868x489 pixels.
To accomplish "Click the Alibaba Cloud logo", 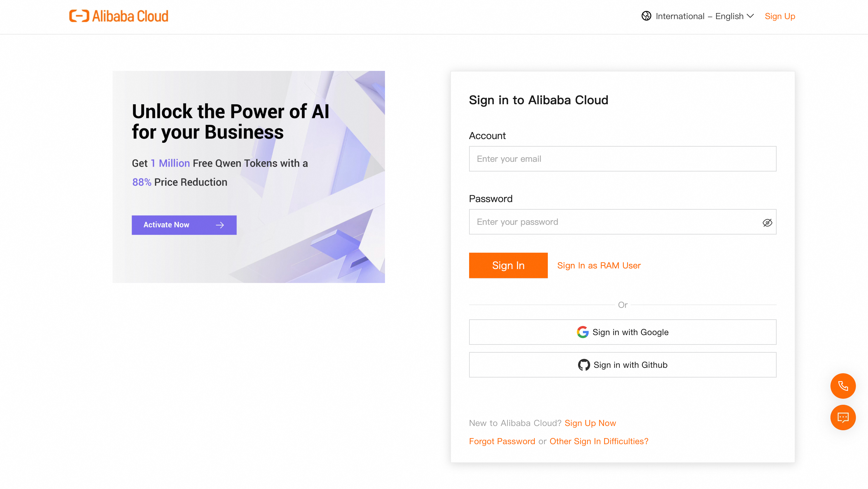I will point(119,16).
